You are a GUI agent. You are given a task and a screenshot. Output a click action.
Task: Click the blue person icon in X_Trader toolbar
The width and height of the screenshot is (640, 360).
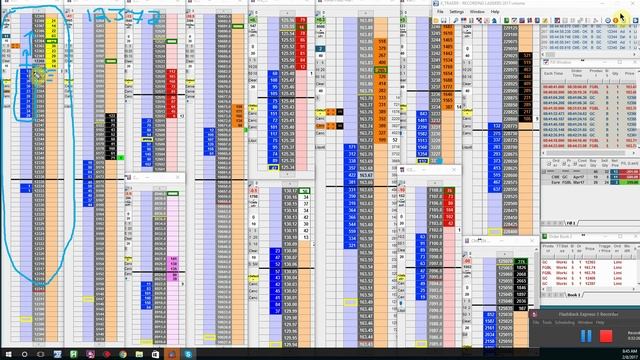(x=494, y=20)
